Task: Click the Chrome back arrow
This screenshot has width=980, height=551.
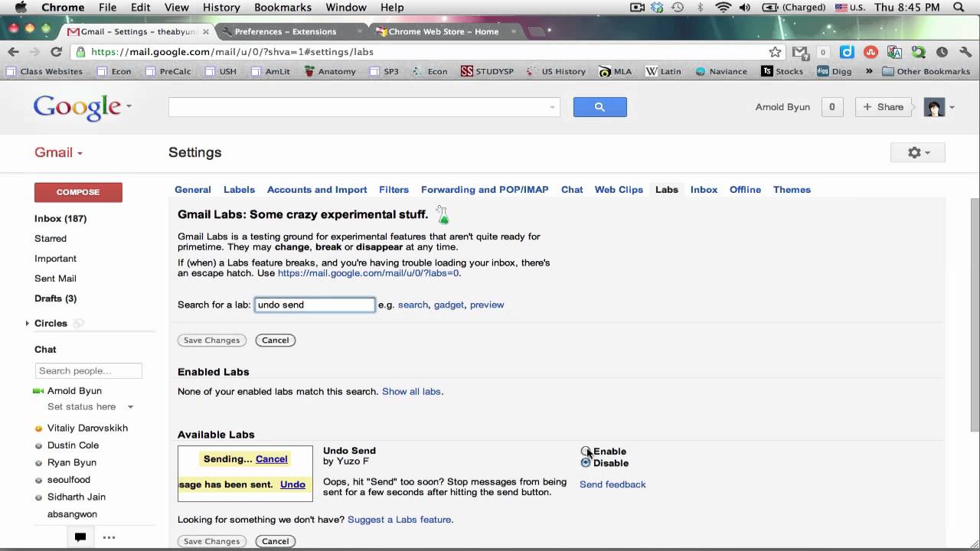Action: coord(13,52)
